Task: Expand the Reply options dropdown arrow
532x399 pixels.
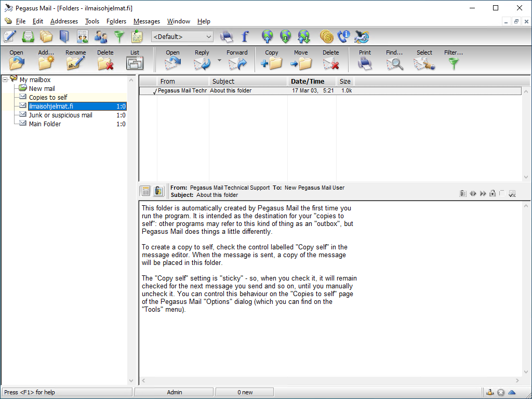Action: click(x=219, y=60)
